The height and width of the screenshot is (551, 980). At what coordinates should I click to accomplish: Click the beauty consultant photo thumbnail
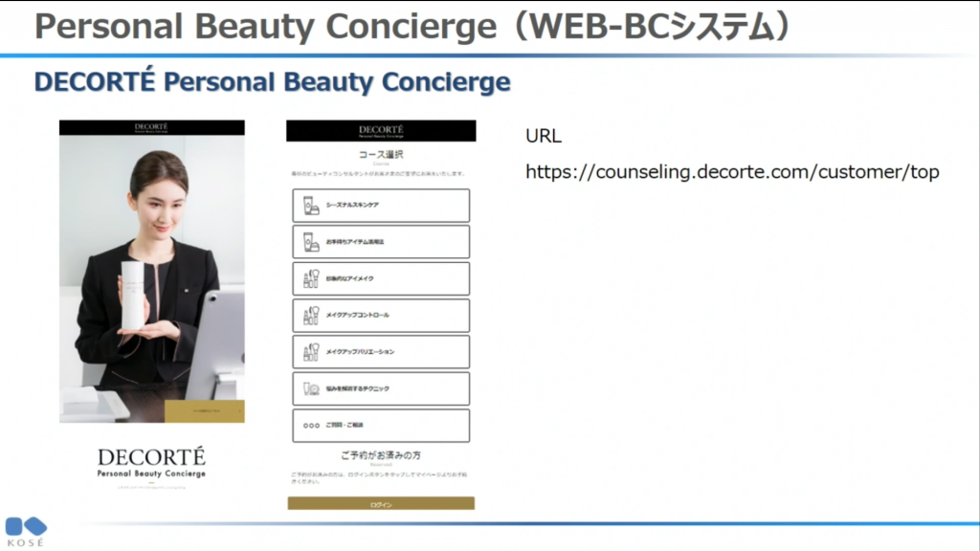[150, 276]
